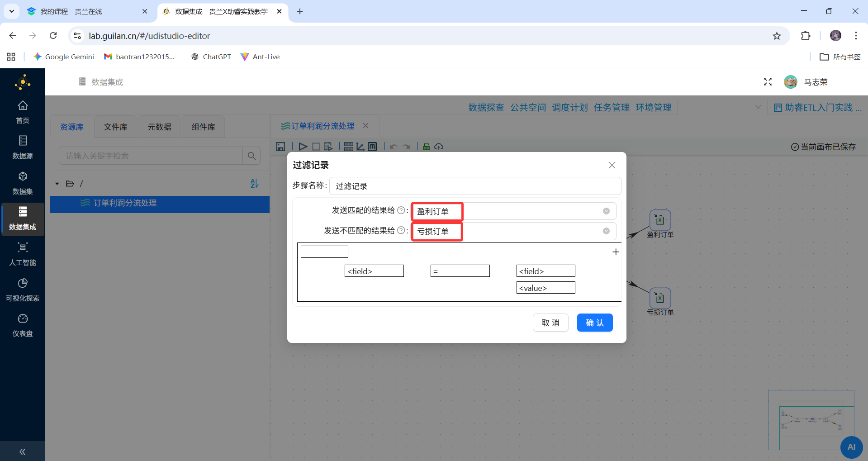The image size is (868, 461).
Task: Open the 助睿ETL入门实践 project selector
Action: pyautogui.click(x=818, y=108)
